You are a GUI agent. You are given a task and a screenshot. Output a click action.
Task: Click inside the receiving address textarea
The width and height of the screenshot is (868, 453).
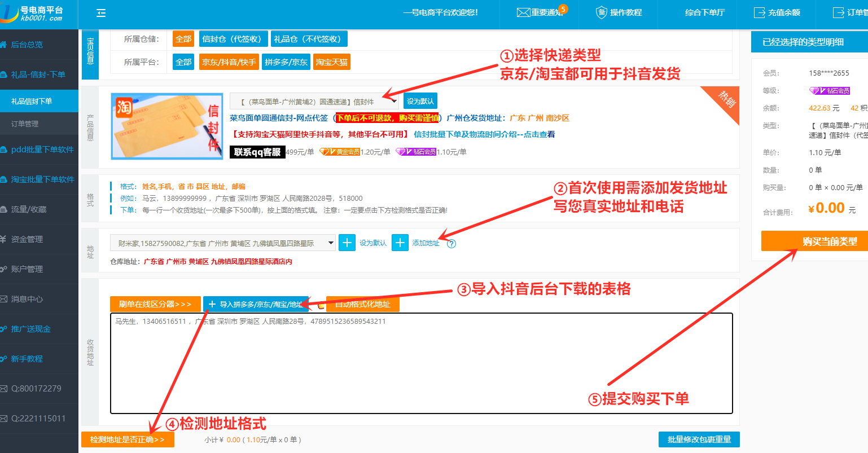pyautogui.click(x=421, y=363)
